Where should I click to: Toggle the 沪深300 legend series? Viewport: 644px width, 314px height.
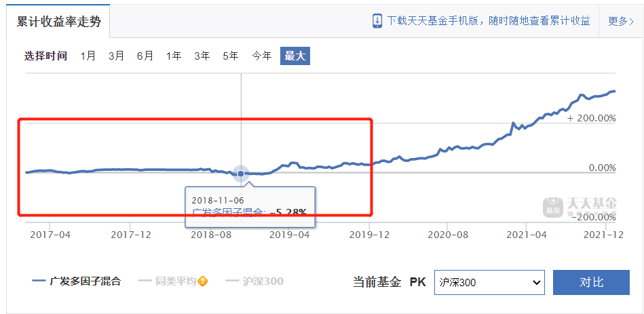[x=254, y=281]
